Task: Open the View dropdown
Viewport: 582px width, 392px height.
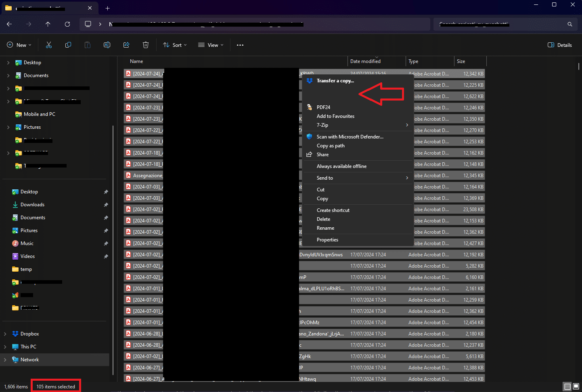Action: coord(211,45)
